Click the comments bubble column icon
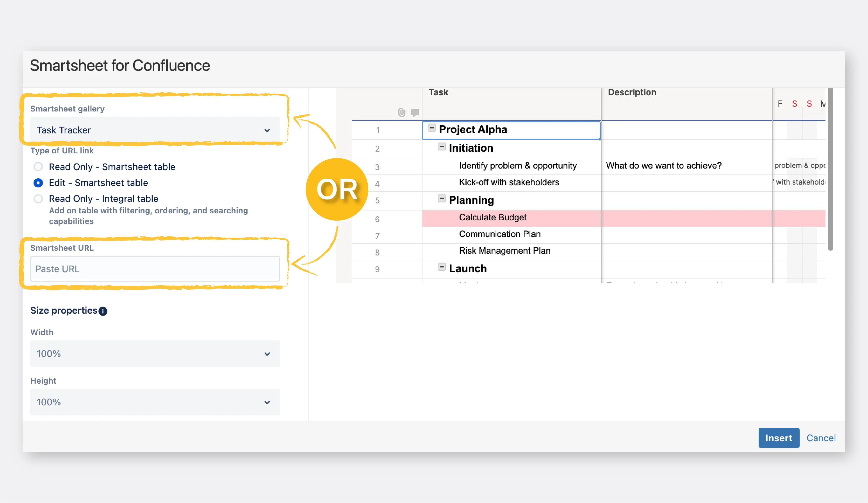Image resolution: width=868 pixels, height=503 pixels. [x=415, y=112]
